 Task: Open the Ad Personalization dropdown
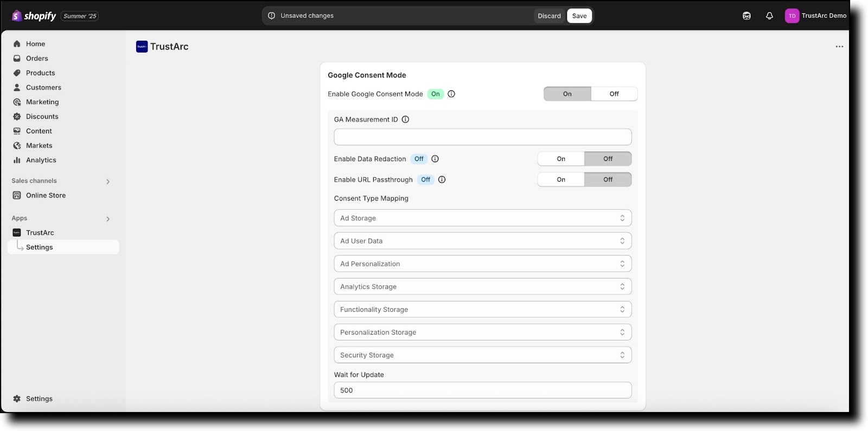(x=483, y=263)
